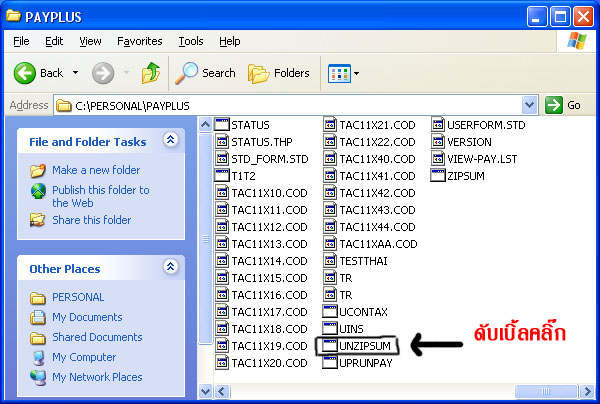Go to the PERSONAL folder link
The image size is (600, 404).
(x=78, y=297)
